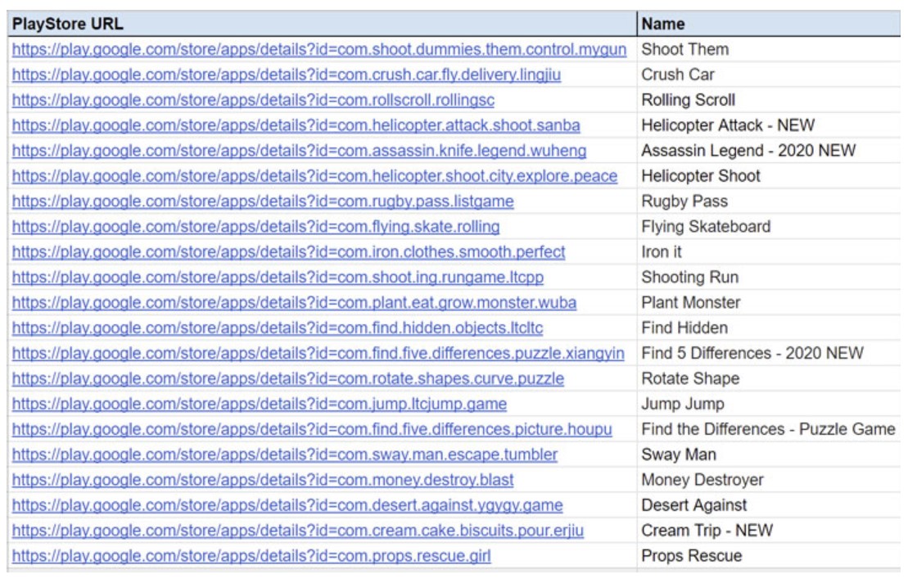Open the com.shoot.dummies.them.control.mygun Play Store link
917x588 pixels.
pos(319,49)
